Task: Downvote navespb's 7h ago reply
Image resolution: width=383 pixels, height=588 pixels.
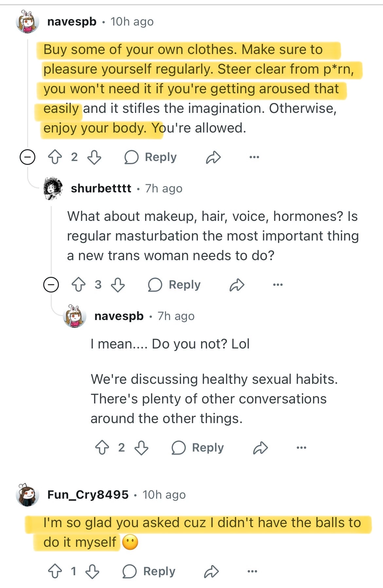Action: click(x=141, y=448)
